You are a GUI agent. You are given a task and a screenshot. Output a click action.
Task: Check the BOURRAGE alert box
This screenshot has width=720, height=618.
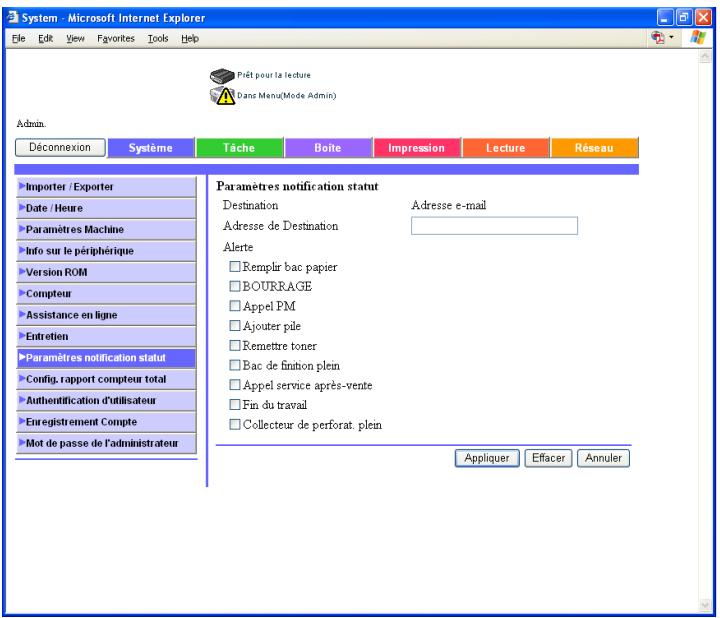235,286
